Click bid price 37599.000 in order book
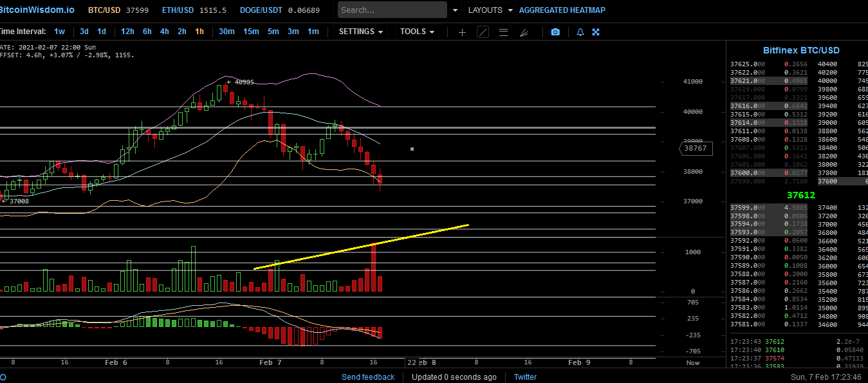868x383 pixels. [x=748, y=207]
